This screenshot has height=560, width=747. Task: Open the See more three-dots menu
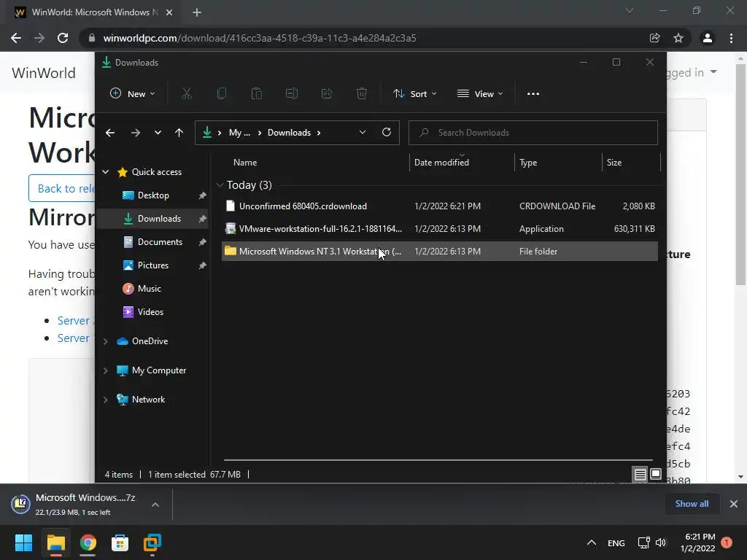[x=533, y=94]
